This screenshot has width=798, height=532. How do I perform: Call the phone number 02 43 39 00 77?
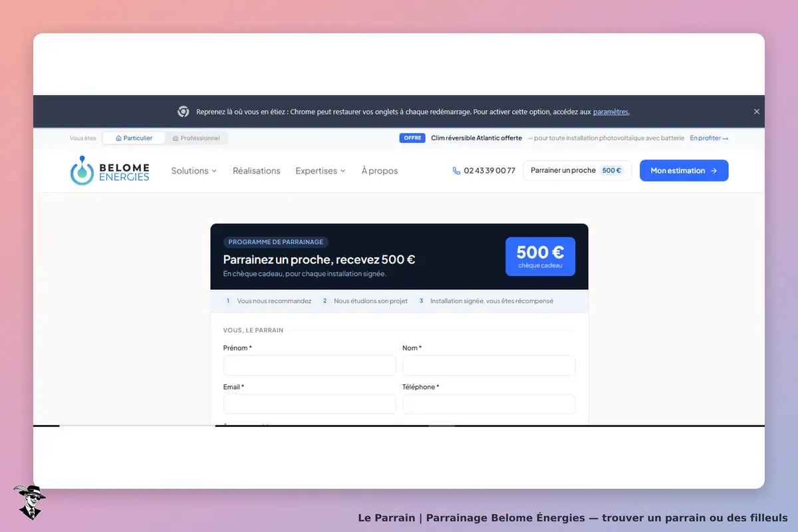click(x=484, y=171)
